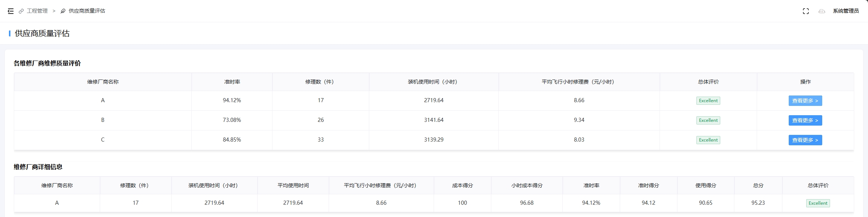Click the cloud icon in header

tap(822, 11)
